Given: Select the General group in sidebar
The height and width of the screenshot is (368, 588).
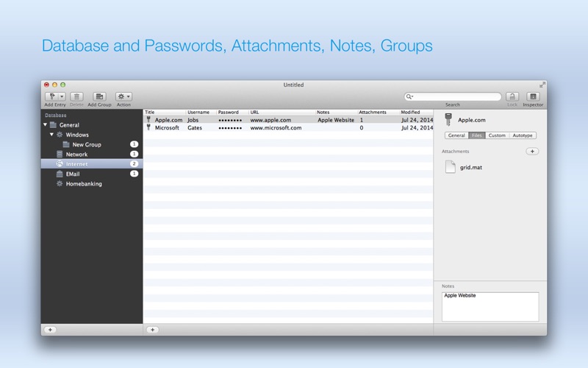Looking at the screenshot, I should click(x=92, y=125).
